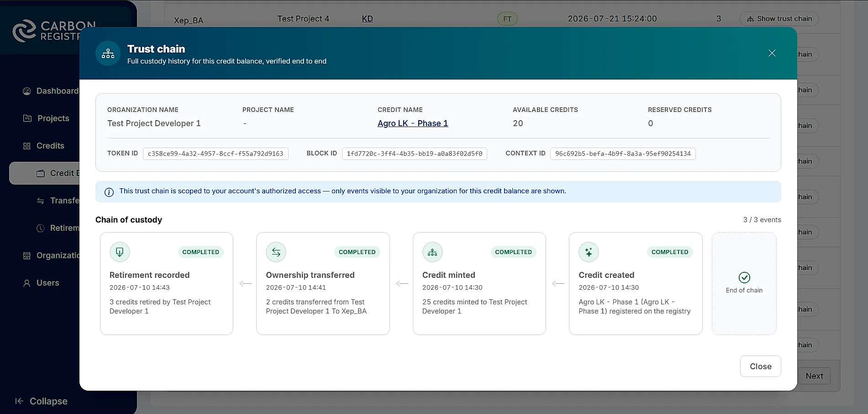
Task: Click the Token ID value field
Action: click(216, 154)
